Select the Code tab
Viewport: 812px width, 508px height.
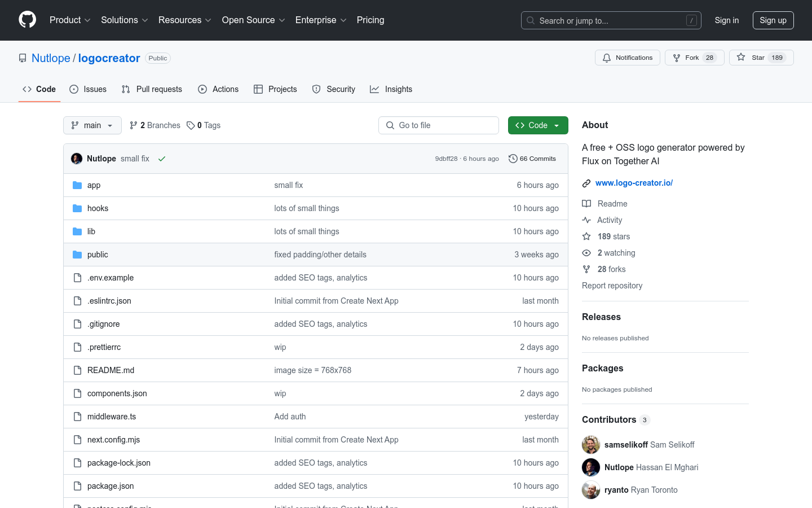click(39, 89)
